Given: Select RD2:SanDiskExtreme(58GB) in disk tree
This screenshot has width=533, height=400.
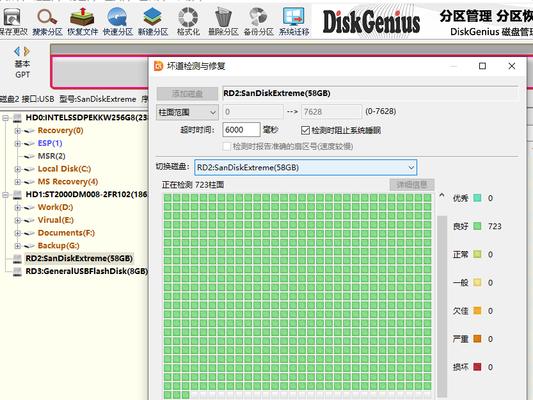Looking at the screenshot, I should (x=79, y=259).
